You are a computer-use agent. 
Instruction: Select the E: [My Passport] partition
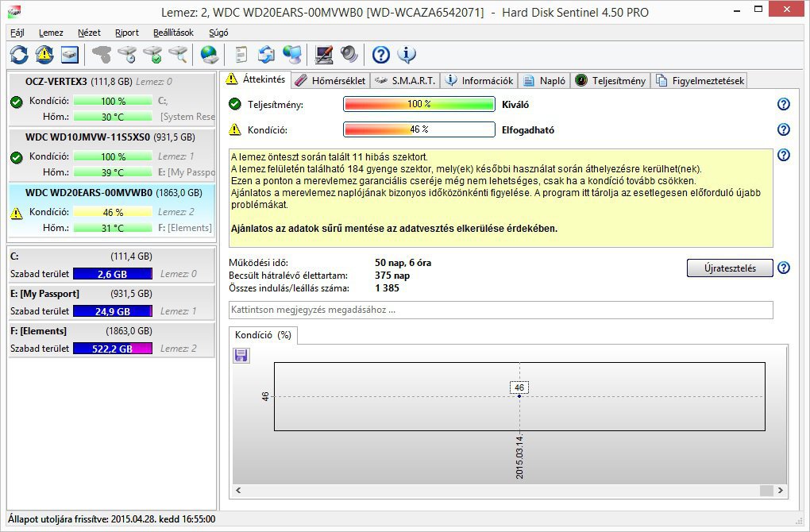112,303
